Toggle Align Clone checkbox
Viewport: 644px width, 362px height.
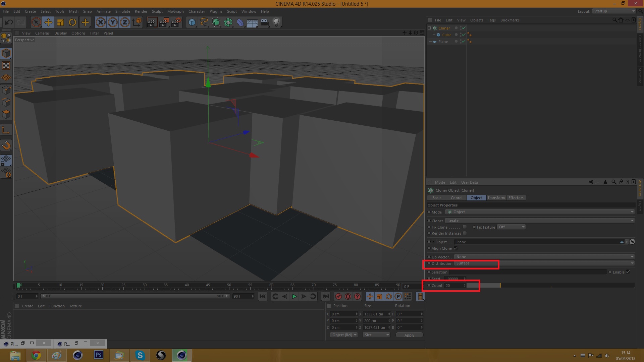456,248
